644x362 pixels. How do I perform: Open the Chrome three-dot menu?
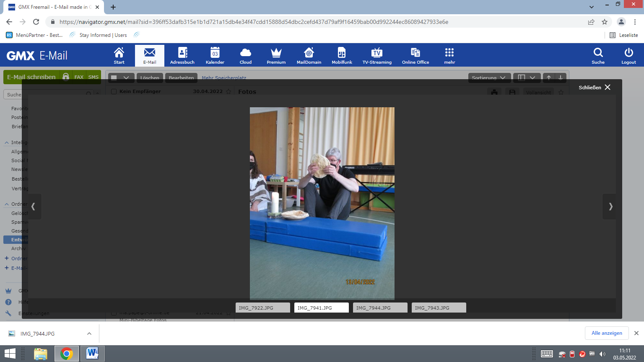[635, 22]
